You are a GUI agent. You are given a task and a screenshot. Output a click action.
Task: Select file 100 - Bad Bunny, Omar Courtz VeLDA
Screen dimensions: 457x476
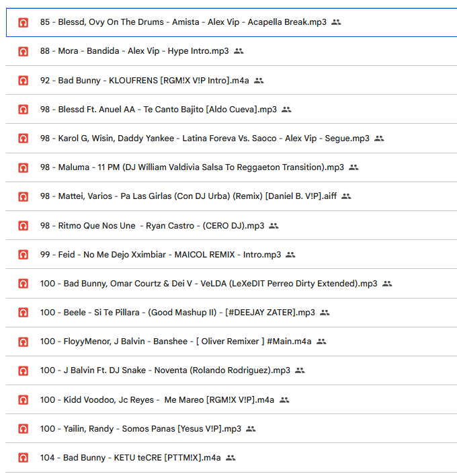pyautogui.click(x=232, y=284)
